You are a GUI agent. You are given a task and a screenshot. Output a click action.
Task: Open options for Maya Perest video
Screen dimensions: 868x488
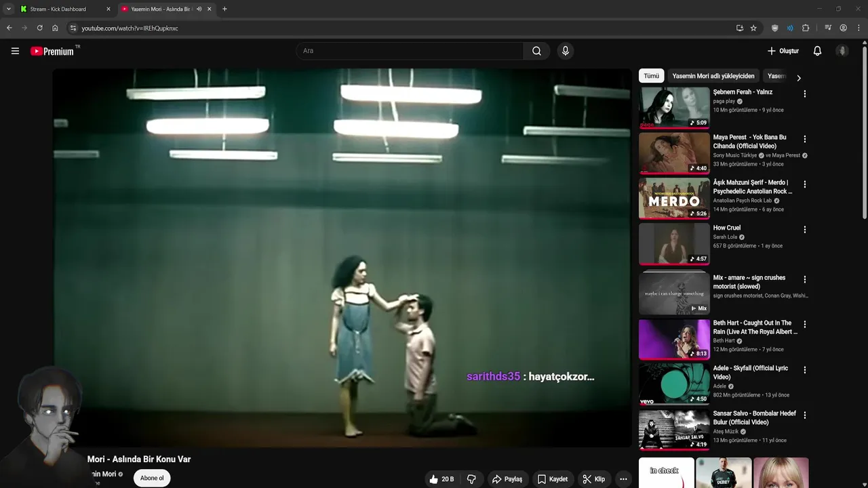click(805, 139)
